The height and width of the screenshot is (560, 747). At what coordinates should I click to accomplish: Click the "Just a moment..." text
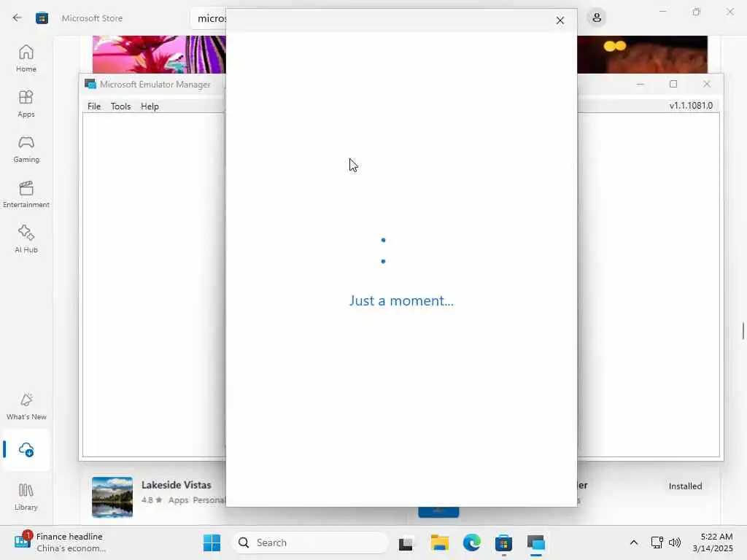(401, 300)
